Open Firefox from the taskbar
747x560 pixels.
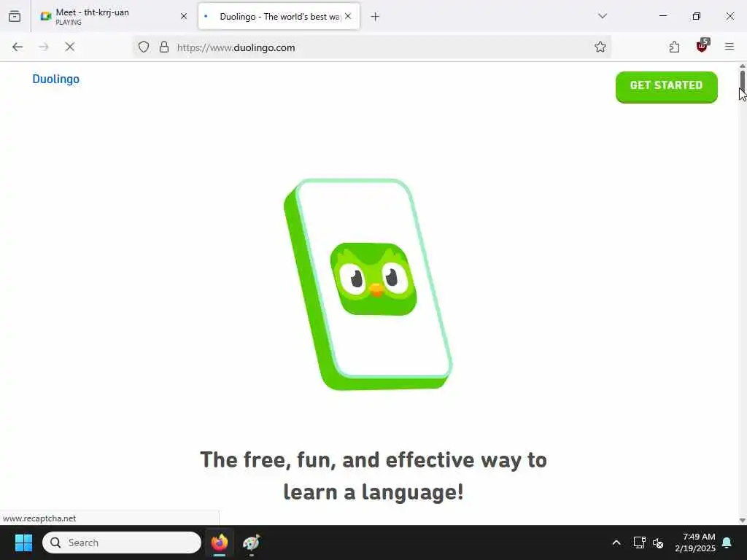tap(220, 542)
